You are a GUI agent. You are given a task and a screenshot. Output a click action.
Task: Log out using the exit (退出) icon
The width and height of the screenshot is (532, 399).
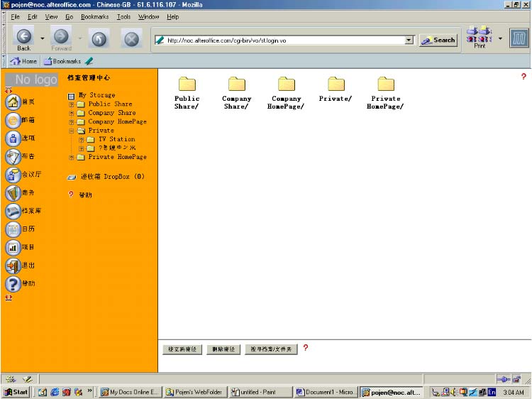pyautogui.click(x=13, y=266)
